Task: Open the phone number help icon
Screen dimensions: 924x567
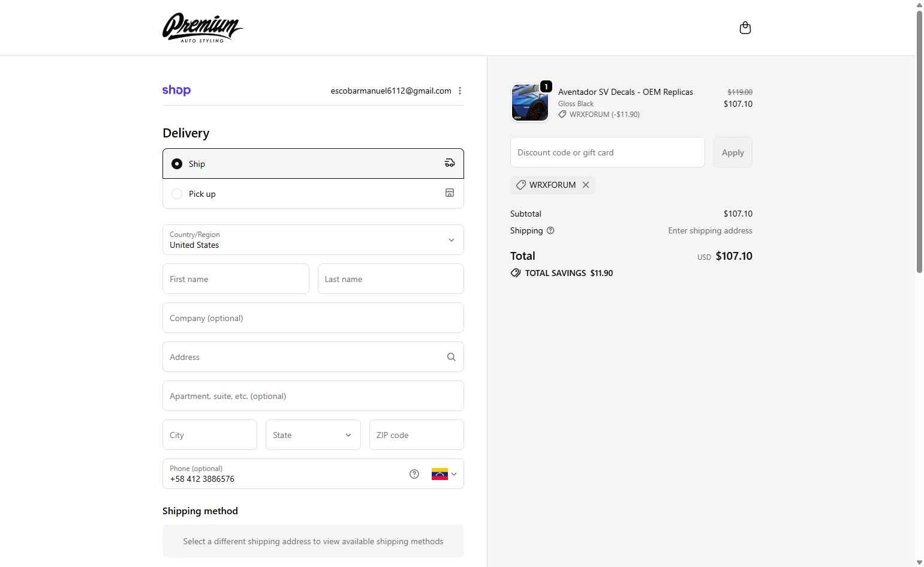Action: point(414,474)
